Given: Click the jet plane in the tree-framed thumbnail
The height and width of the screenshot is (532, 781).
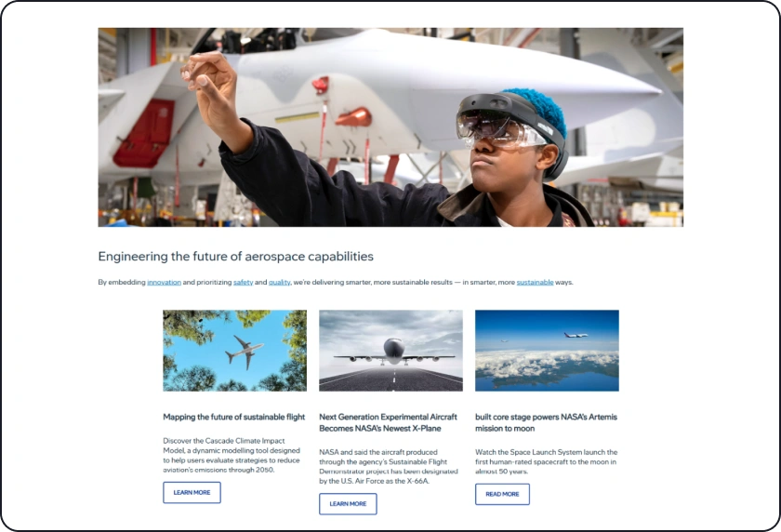Looking at the screenshot, I should tap(244, 352).
